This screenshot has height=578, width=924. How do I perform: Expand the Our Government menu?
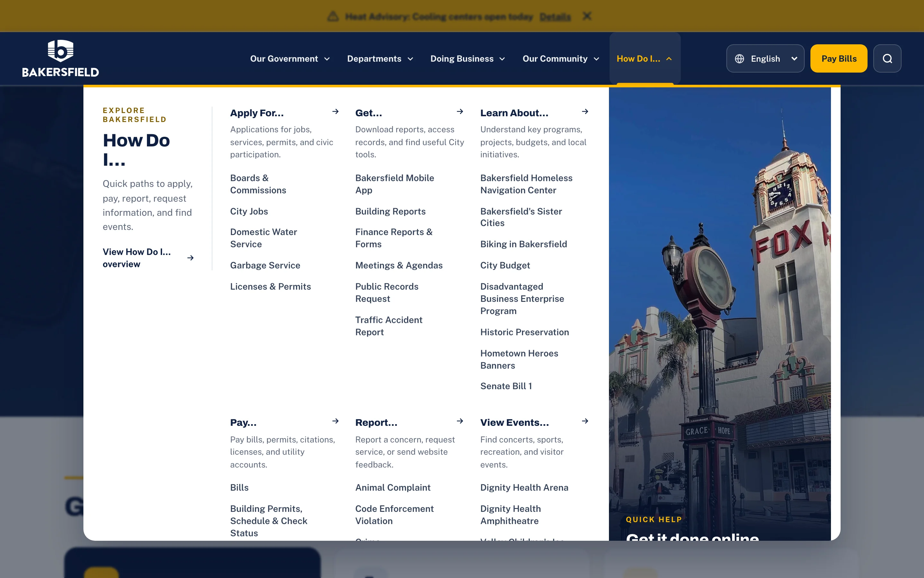290,58
